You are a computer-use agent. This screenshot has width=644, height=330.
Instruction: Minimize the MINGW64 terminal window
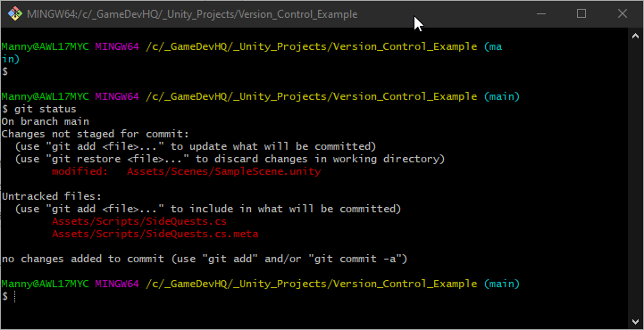pos(541,14)
